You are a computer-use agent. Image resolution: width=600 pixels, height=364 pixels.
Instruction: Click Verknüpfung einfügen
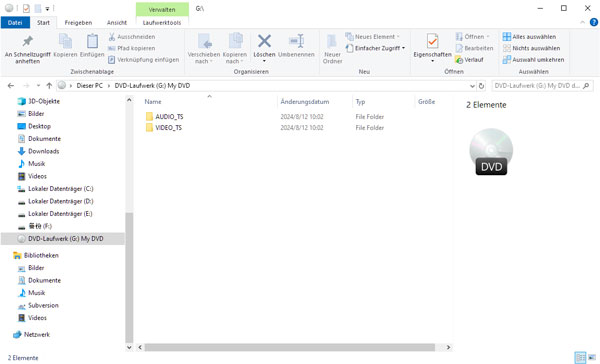143,60
